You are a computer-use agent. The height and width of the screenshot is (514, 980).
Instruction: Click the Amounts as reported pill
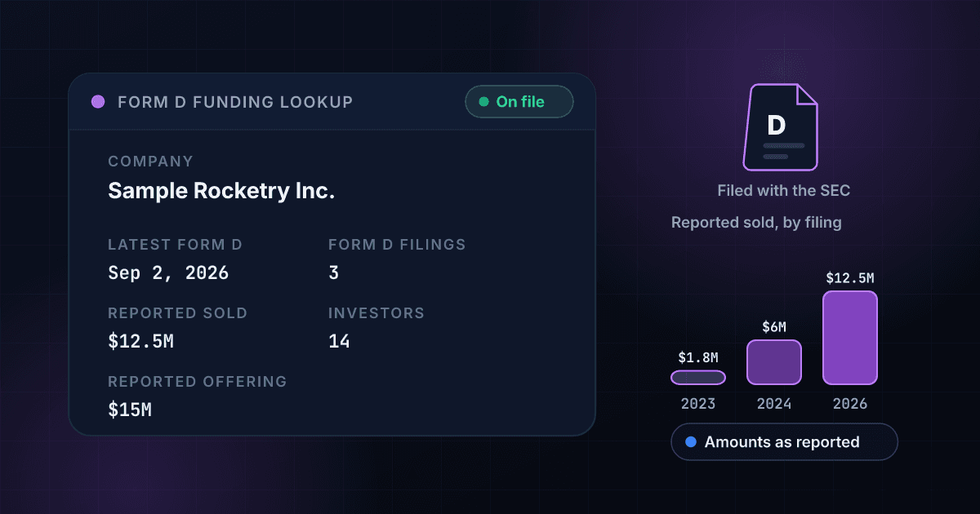[784, 442]
